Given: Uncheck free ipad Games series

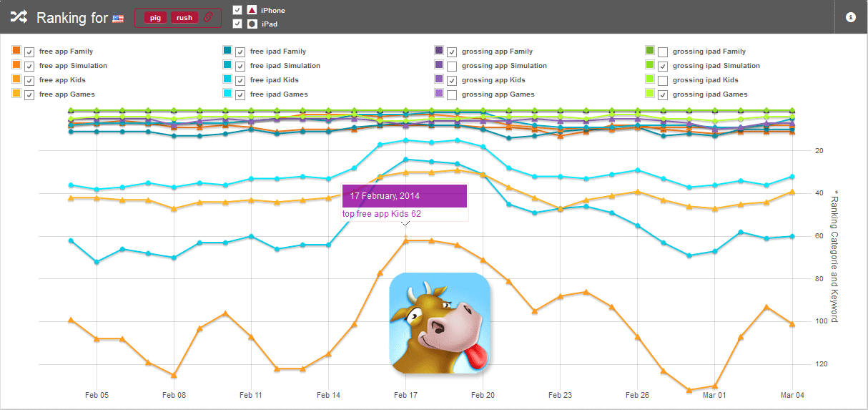Looking at the screenshot, I should (x=240, y=94).
